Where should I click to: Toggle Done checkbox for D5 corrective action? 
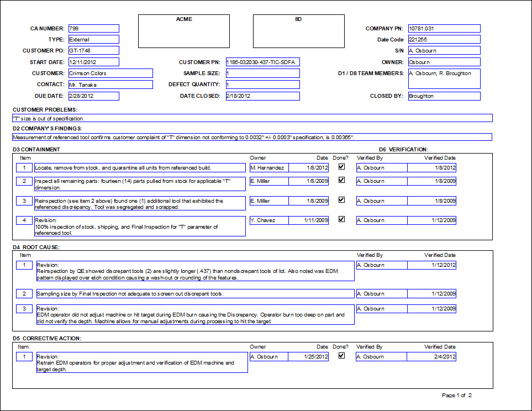pos(341,356)
